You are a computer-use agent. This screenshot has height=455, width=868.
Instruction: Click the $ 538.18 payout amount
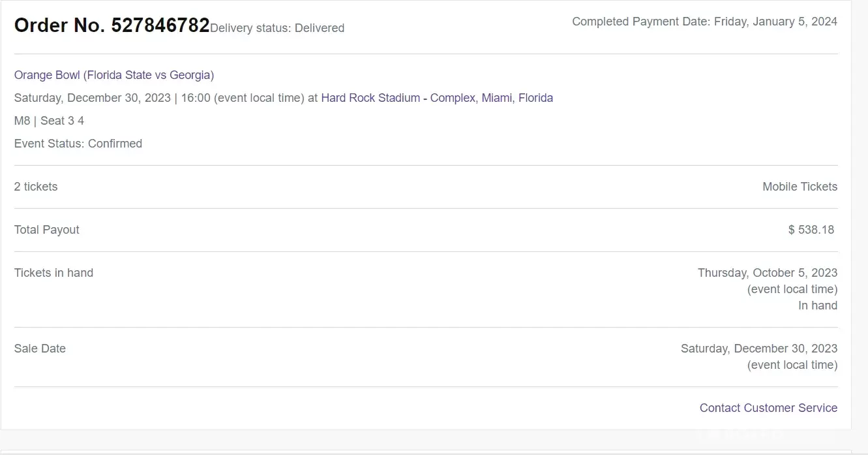[811, 230]
